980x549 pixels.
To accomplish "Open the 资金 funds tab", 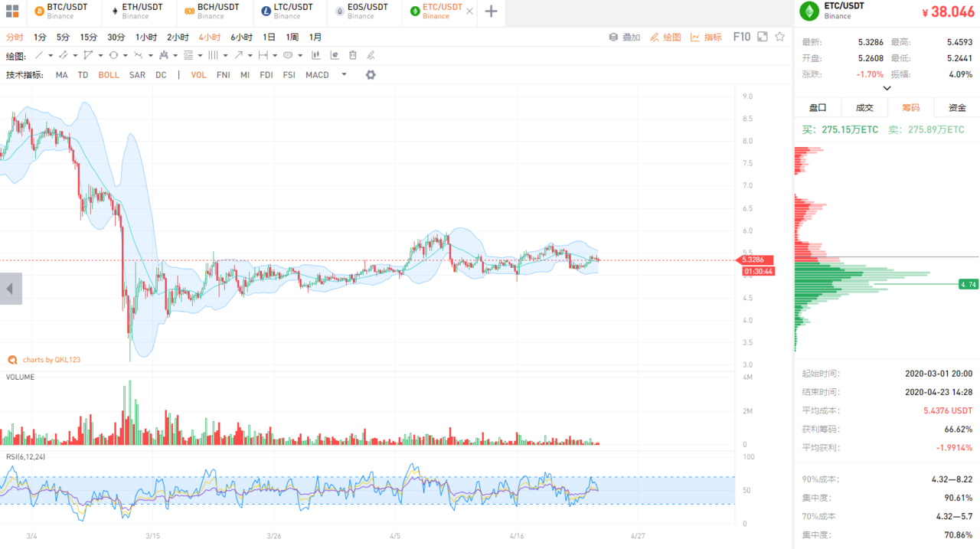I will (957, 108).
